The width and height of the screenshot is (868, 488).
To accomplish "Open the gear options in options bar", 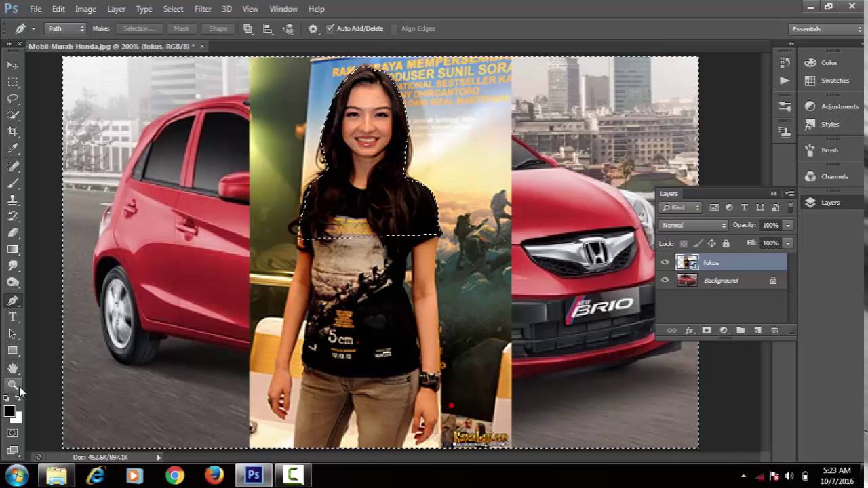I will tap(313, 28).
